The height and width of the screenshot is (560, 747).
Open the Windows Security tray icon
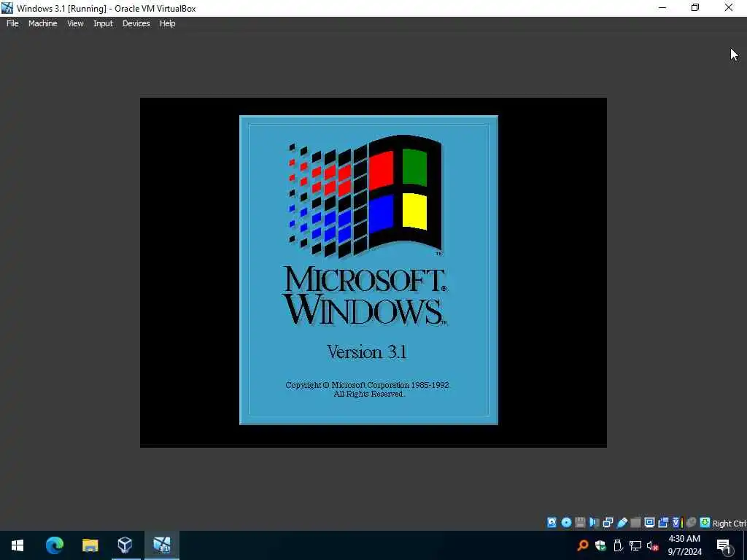tap(600, 545)
